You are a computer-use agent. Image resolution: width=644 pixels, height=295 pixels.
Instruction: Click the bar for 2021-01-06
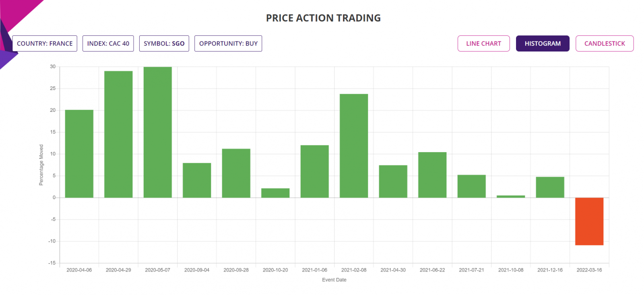(x=315, y=171)
